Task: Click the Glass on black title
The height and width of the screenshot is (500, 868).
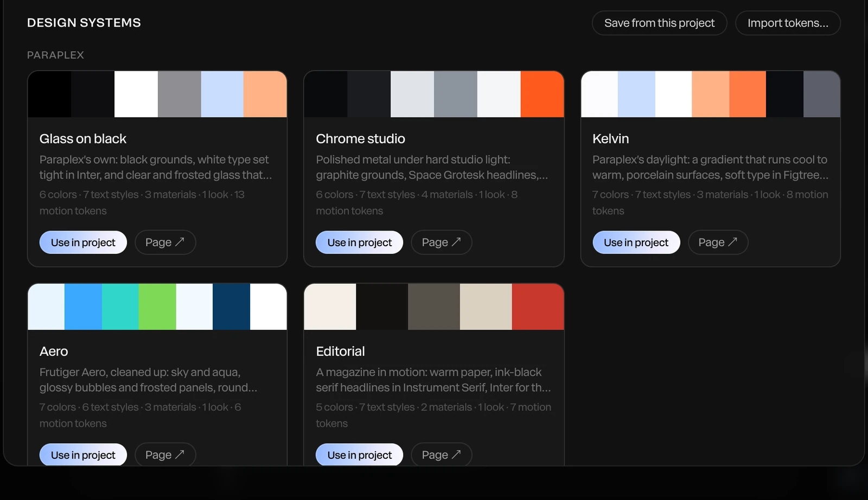Action: 83,139
